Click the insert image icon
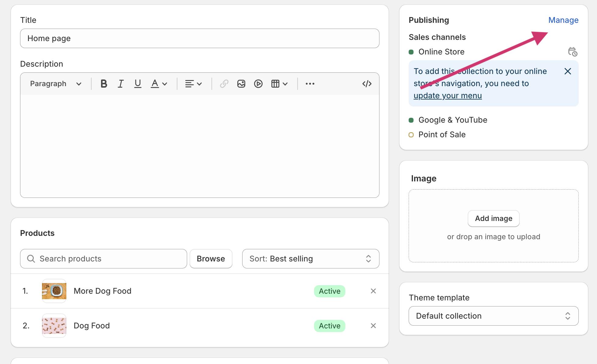 click(x=241, y=84)
